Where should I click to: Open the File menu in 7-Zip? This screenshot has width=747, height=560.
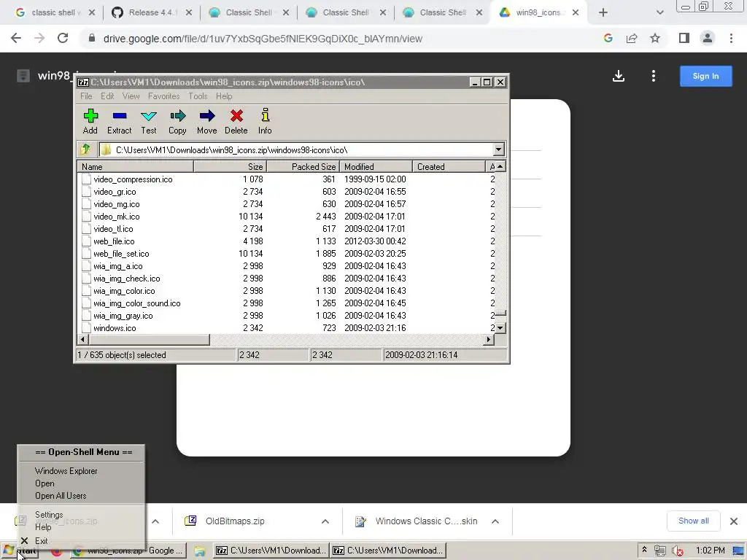(x=86, y=96)
